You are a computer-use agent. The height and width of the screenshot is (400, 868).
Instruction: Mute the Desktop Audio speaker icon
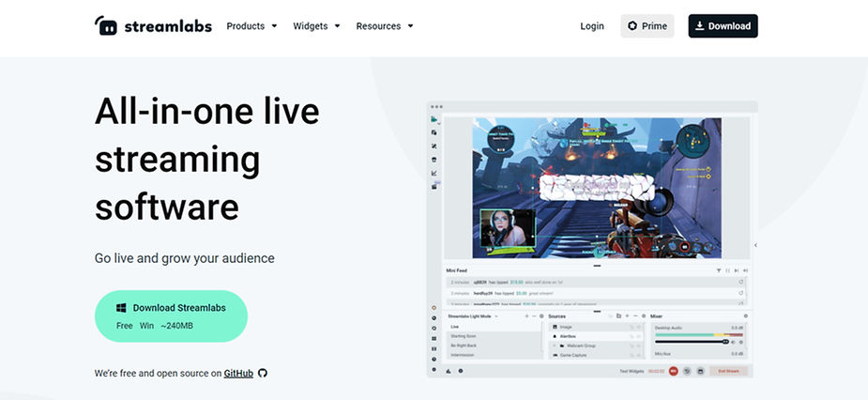(734, 343)
